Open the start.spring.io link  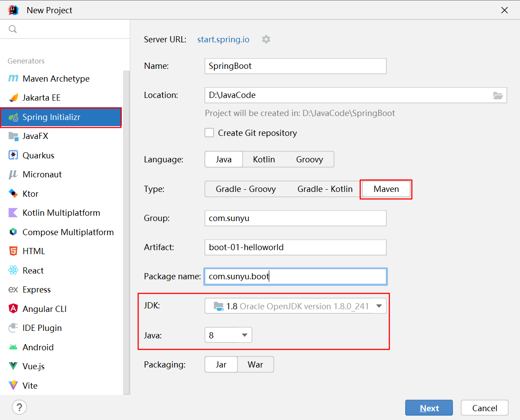coord(223,39)
